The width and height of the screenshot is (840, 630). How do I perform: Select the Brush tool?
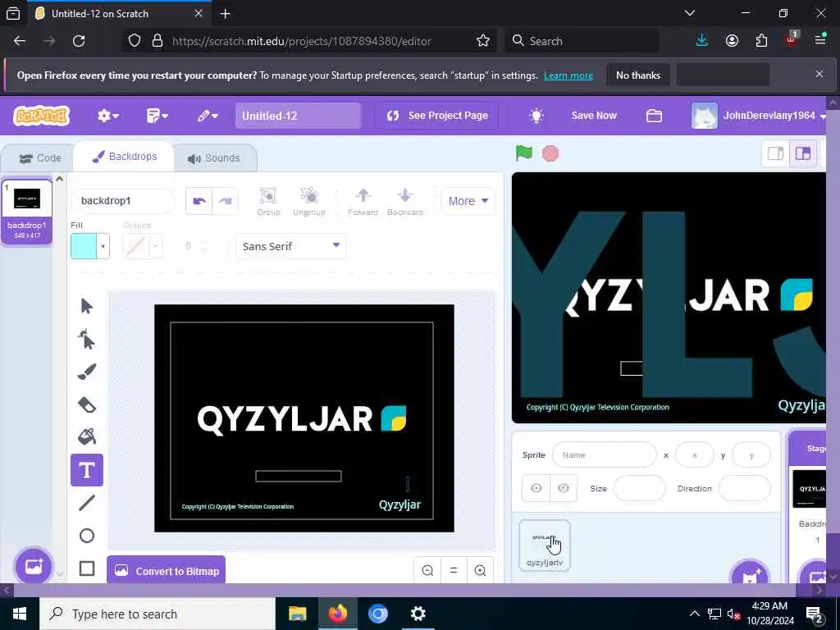coord(87,372)
